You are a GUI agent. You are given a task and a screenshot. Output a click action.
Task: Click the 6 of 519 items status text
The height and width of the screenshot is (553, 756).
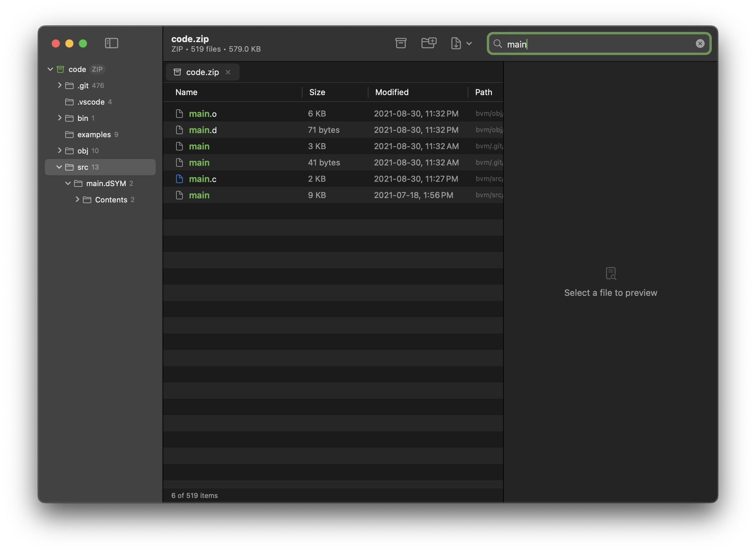point(194,495)
